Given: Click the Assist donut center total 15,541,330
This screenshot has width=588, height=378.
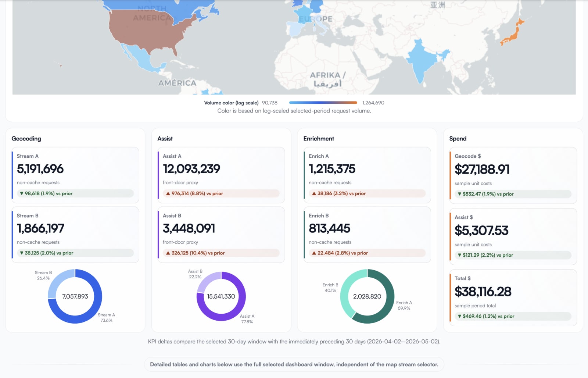Looking at the screenshot, I should [221, 296].
